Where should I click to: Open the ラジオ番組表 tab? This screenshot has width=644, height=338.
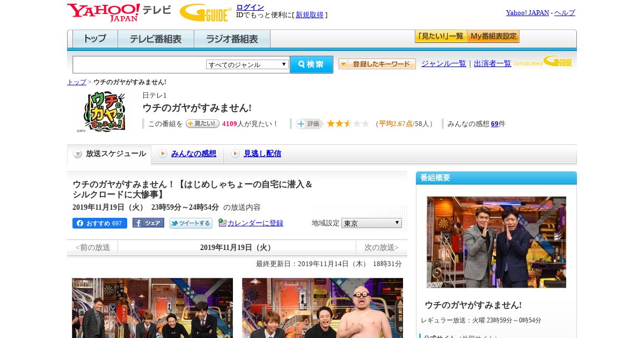[x=232, y=39]
